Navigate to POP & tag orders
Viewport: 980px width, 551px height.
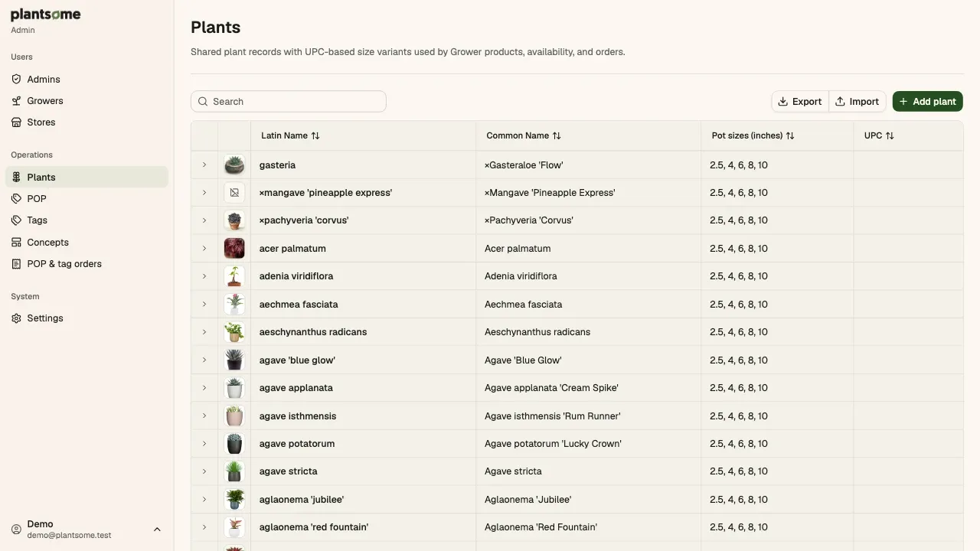(x=87, y=263)
